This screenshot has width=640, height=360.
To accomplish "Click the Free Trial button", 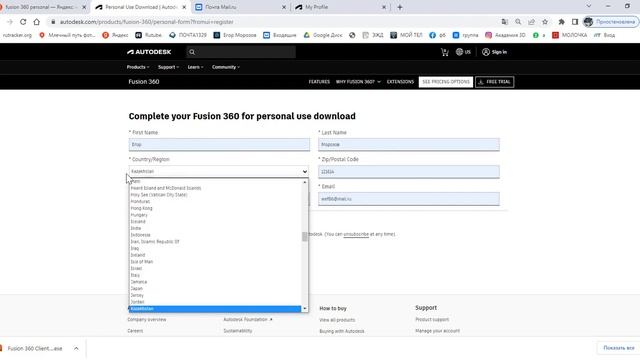I will point(494,82).
